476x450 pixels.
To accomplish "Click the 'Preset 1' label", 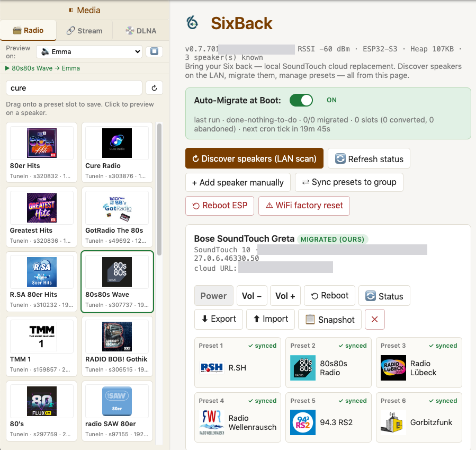I will (211, 346).
